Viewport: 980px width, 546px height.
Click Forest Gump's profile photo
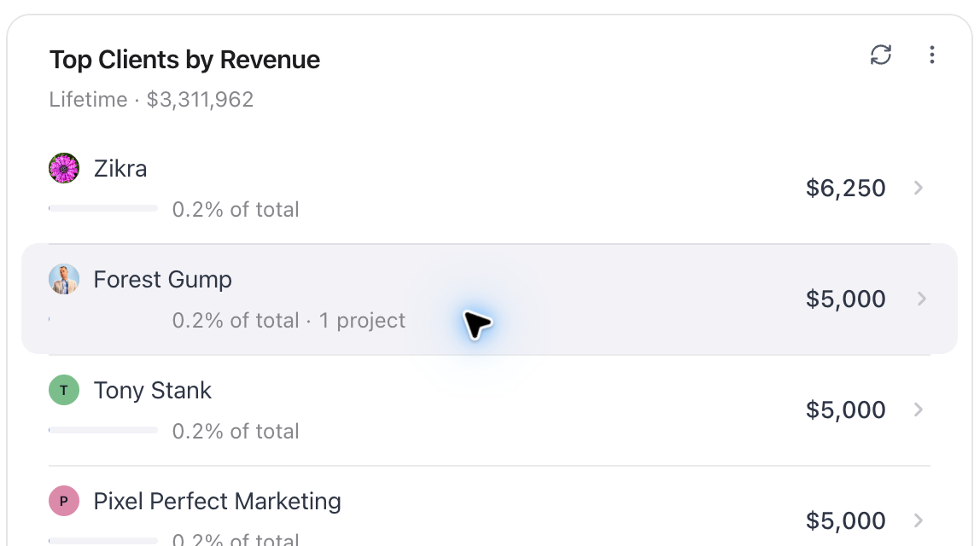[64, 279]
